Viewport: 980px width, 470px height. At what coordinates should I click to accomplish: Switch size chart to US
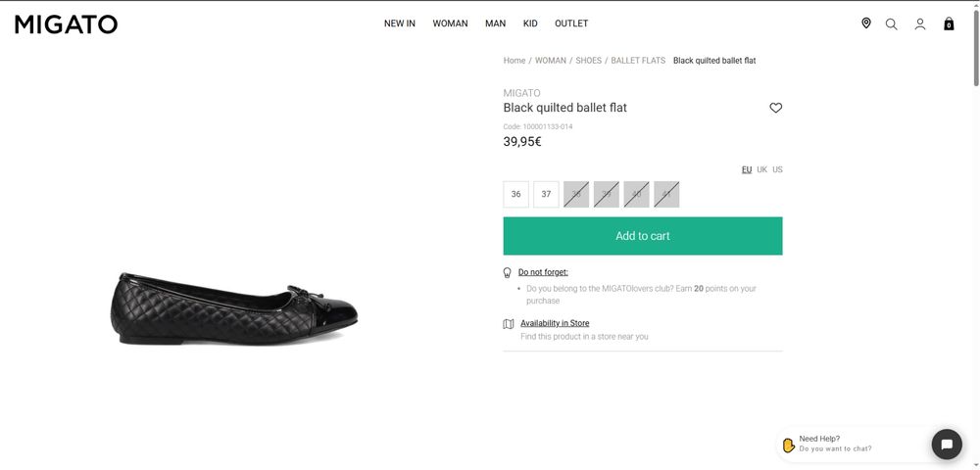click(x=777, y=169)
